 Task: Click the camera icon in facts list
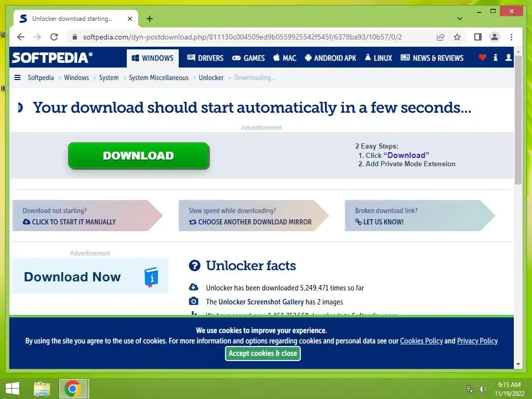[193, 301]
